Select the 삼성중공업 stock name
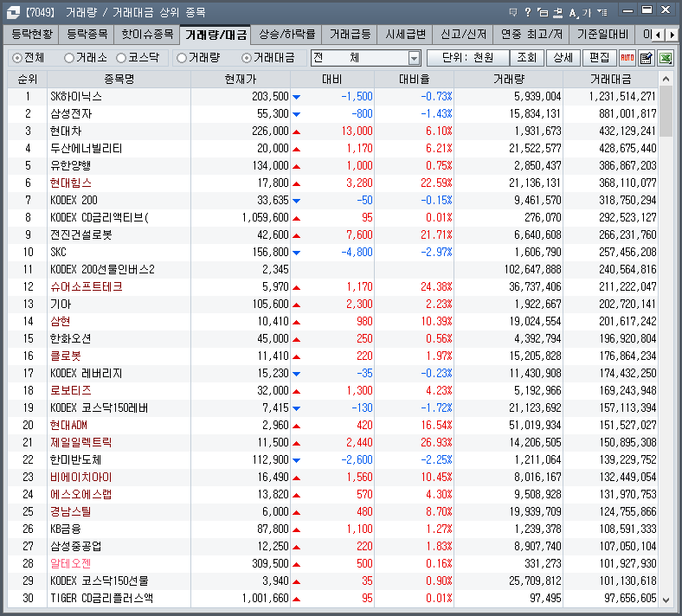 pyautogui.click(x=75, y=547)
